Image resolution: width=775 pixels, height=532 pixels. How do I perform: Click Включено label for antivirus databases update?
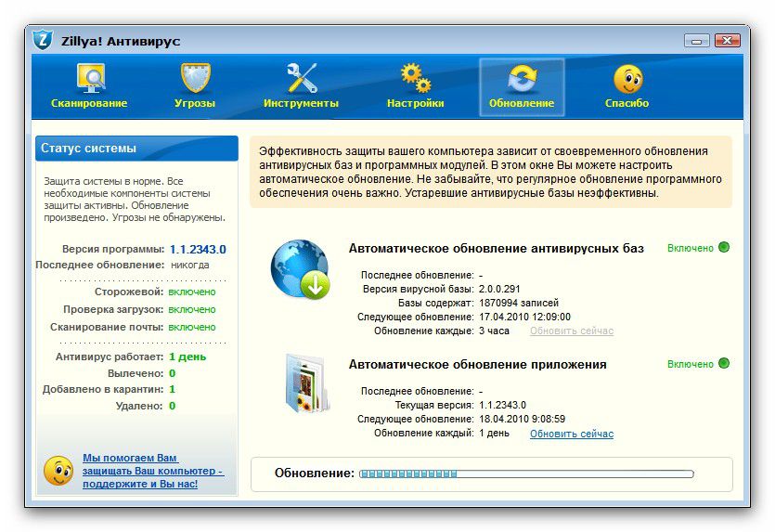[x=690, y=248]
